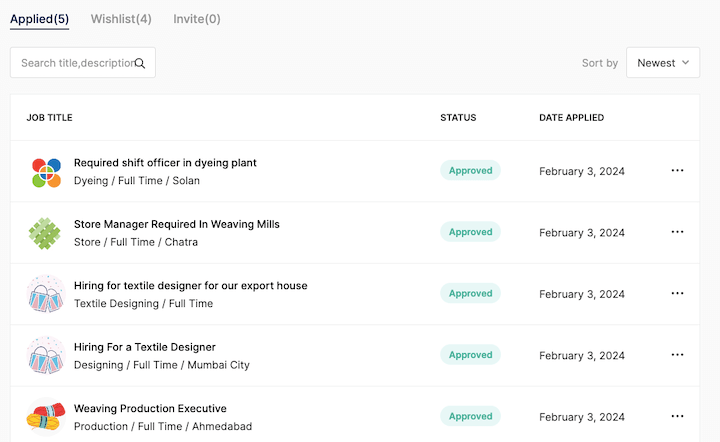Click the bags logo of Mumbai City job
The image size is (720, 442).
point(45,355)
